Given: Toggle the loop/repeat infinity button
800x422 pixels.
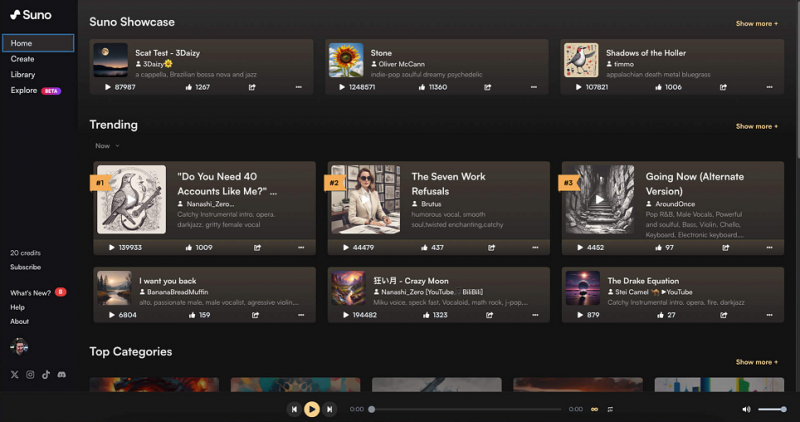Looking at the screenshot, I should (594, 409).
